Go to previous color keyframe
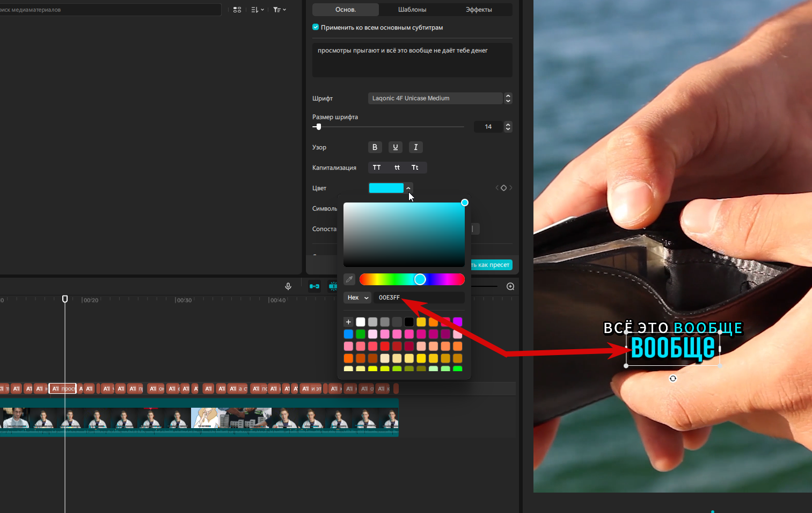 (x=497, y=188)
